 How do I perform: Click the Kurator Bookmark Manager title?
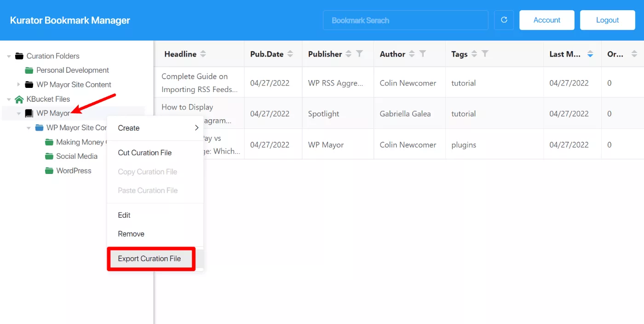(70, 20)
